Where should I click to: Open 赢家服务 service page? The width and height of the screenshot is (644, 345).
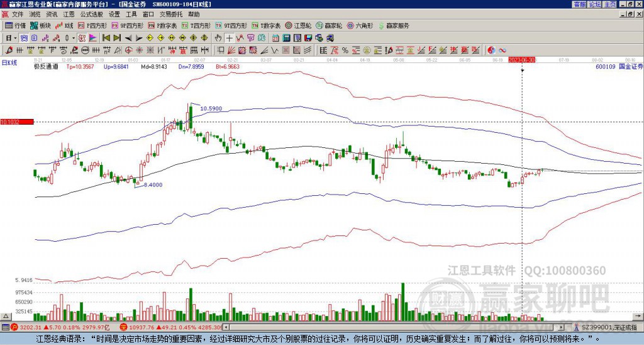pos(394,25)
